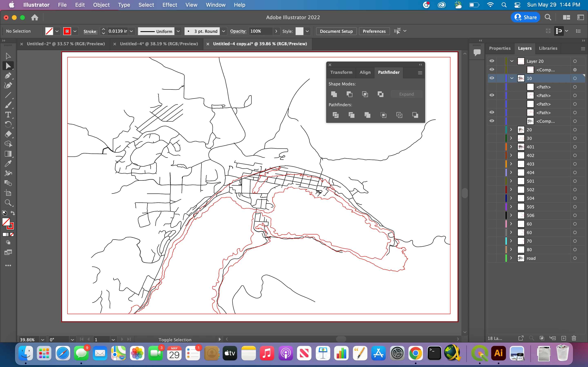
Task: Switch to the Properties tab
Action: [x=500, y=48]
